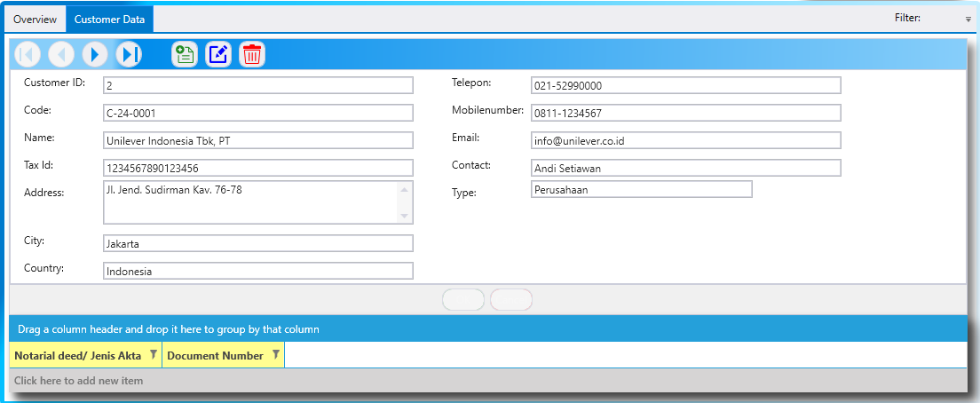Click the 'Type:' label
This screenshot has width=980, height=403.
(463, 193)
